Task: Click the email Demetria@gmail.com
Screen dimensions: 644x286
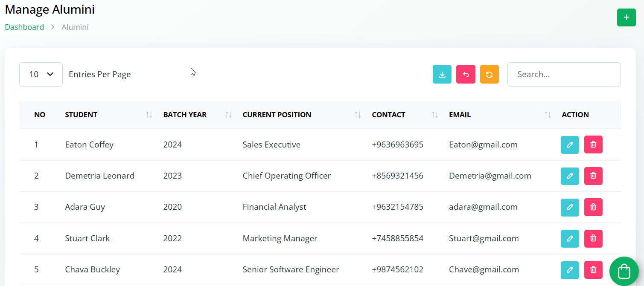Action: (490, 176)
